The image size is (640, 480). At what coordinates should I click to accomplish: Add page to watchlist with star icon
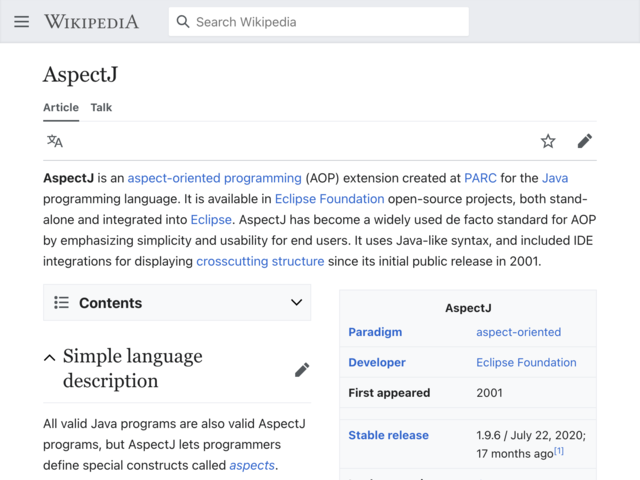548,141
